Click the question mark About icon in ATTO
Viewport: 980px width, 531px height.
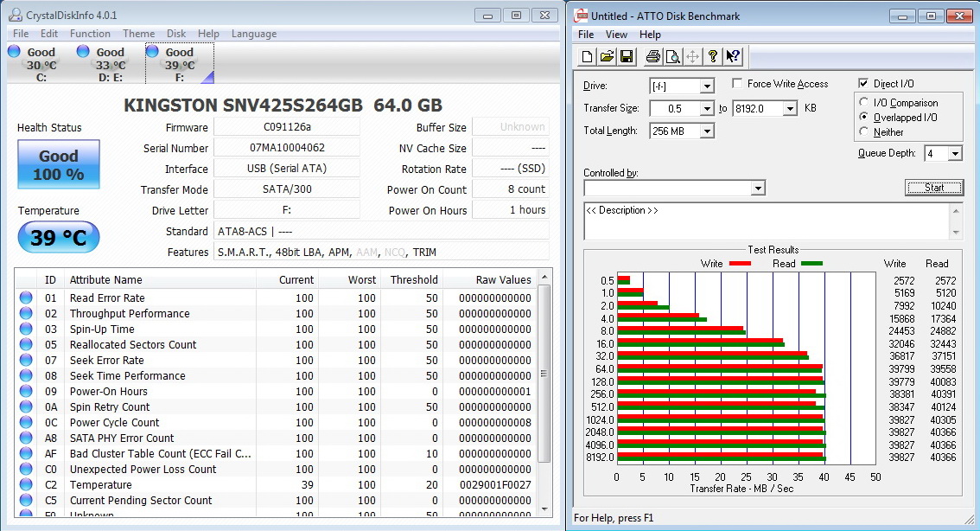(x=712, y=57)
